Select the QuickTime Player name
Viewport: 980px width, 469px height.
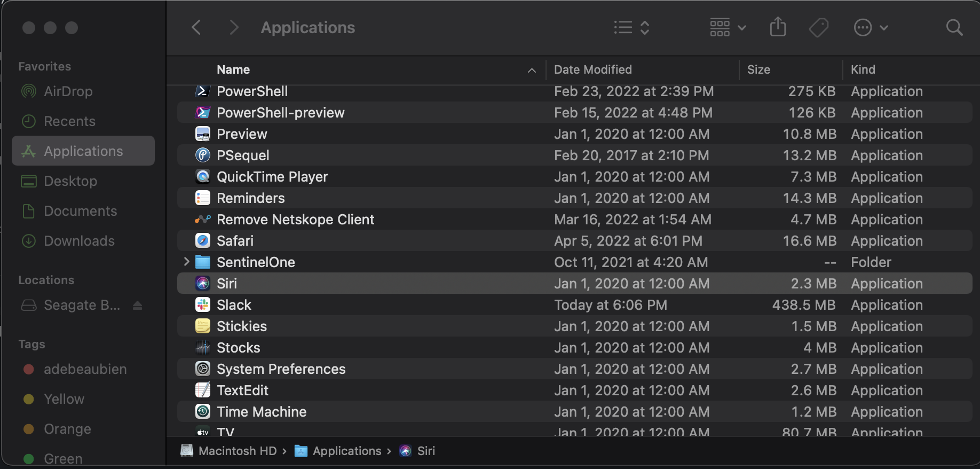[x=272, y=177]
